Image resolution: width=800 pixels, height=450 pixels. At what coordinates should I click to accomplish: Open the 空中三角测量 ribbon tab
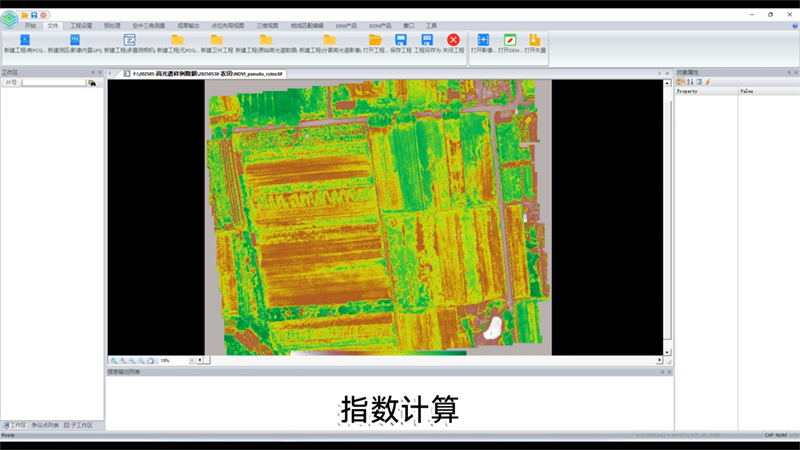tap(148, 26)
